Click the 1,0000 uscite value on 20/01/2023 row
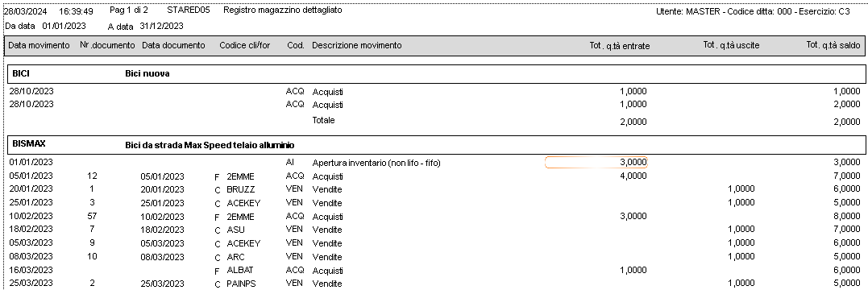 pos(741,189)
